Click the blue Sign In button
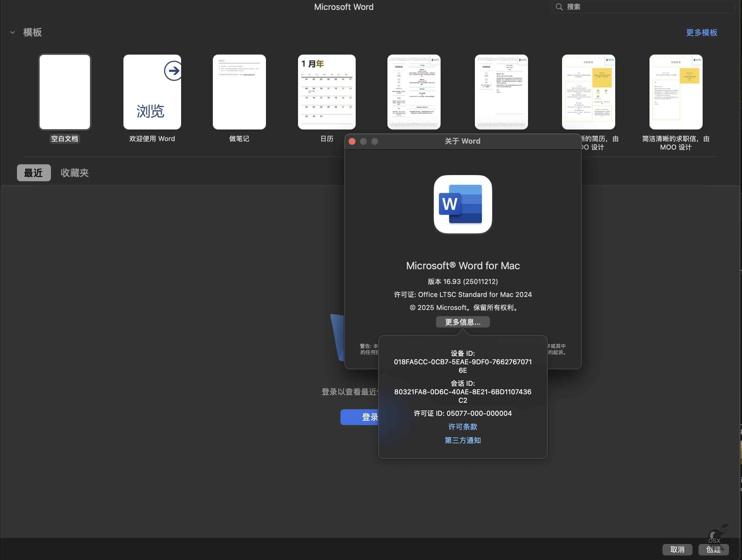This screenshot has height=560, width=742. pos(360,417)
